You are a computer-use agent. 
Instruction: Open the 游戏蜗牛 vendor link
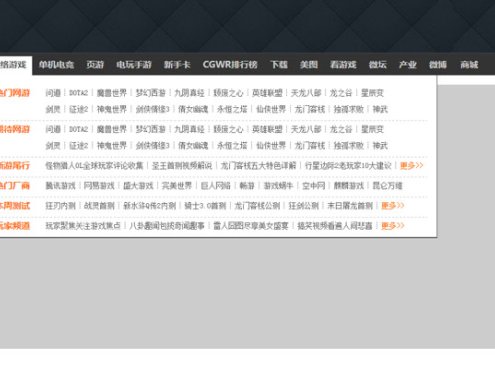(x=278, y=186)
